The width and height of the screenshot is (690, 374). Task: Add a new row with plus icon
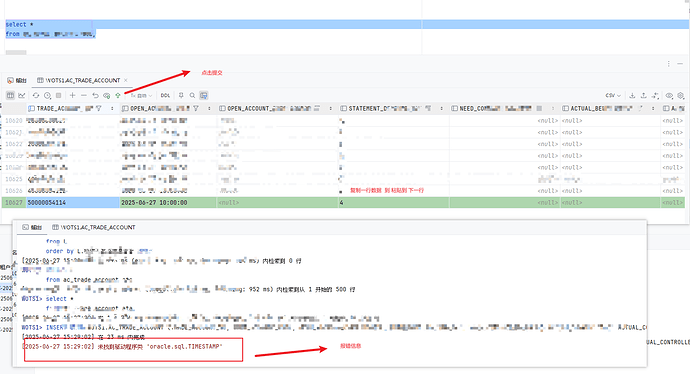(x=73, y=95)
